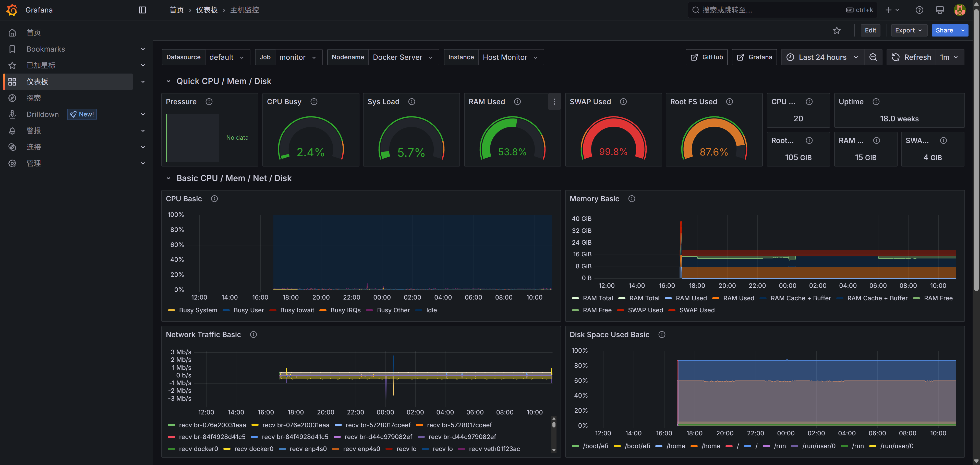Toggle /home series in Disk Space legend
This screenshot has height=465, width=980.
pyautogui.click(x=675, y=446)
